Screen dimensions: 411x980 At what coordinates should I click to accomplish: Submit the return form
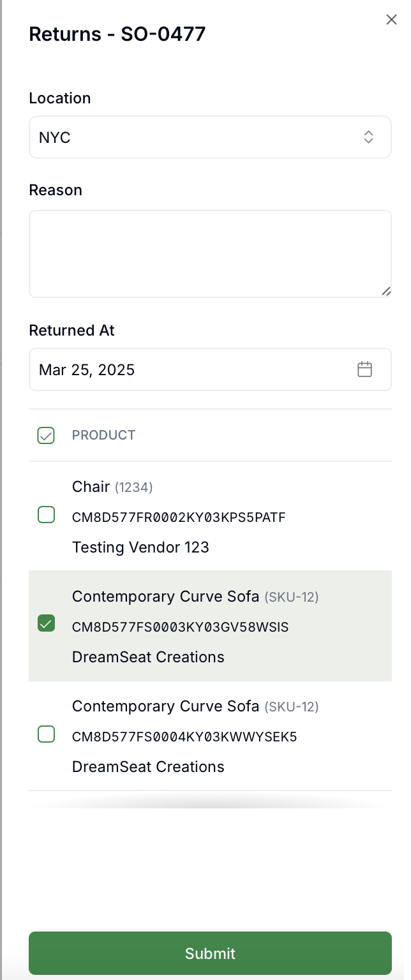pyautogui.click(x=210, y=953)
